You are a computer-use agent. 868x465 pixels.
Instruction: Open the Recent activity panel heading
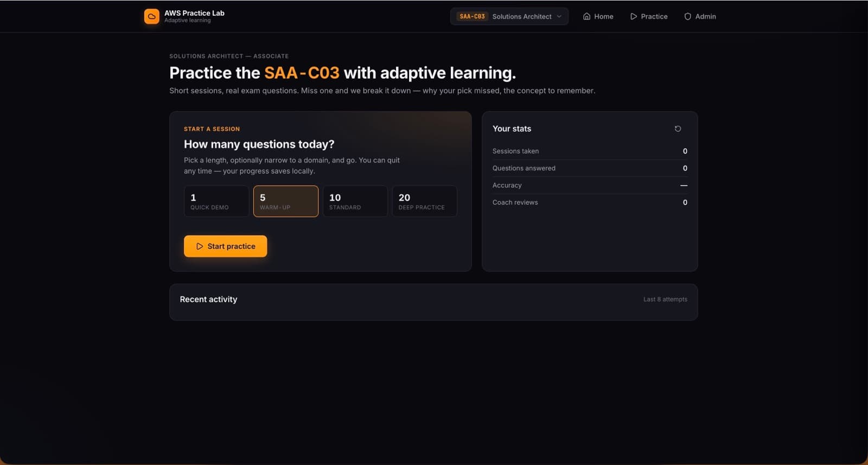point(208,300)
